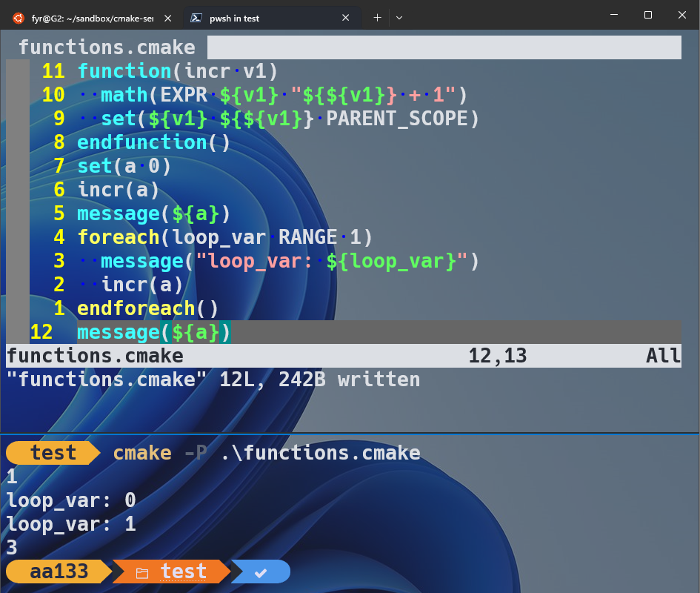Click the checkmark icon in the blue prompt segment
This screenshot has height=593, width=700.
261,572
